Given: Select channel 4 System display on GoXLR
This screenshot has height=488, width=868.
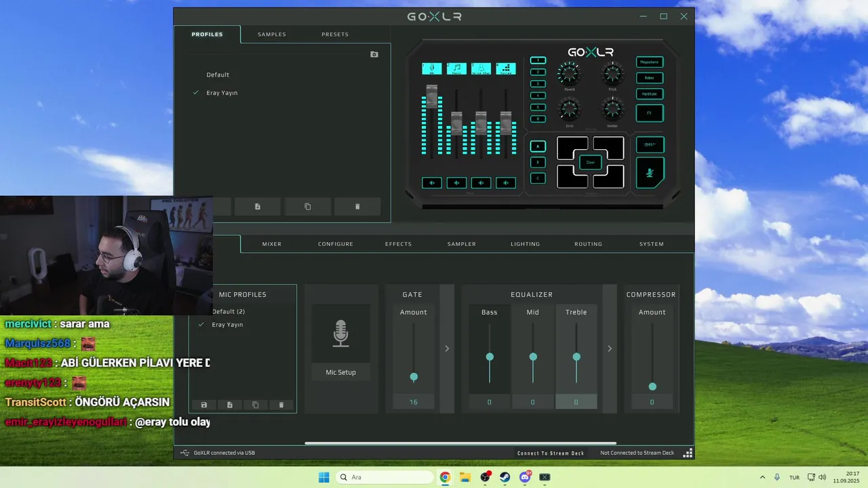Looking at the screenshot, I should pyautogui.click(x=505, y=68).
